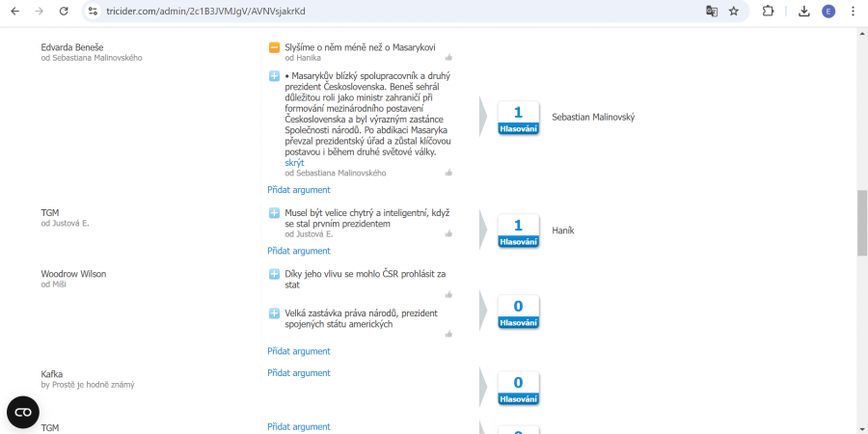Toggle the orange minus con-argument marker
This screenshot has width=868, height=434.
click(274, 47)
